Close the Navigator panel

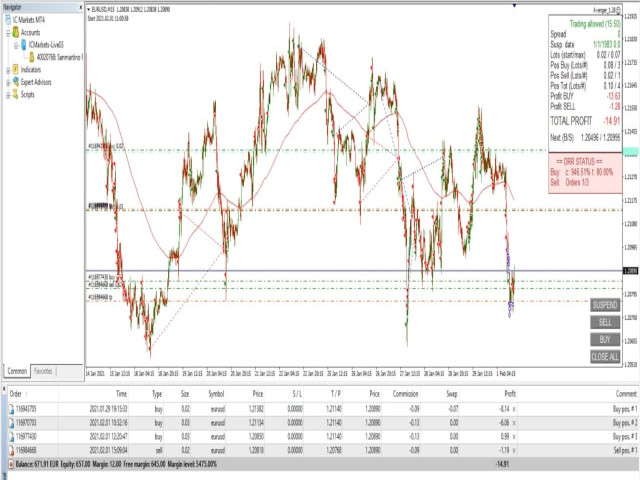(x=80, y=7)
